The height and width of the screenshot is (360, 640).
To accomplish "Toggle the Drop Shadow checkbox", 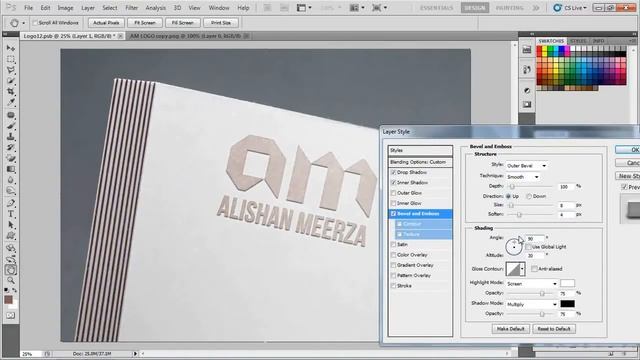I will 393,172.
